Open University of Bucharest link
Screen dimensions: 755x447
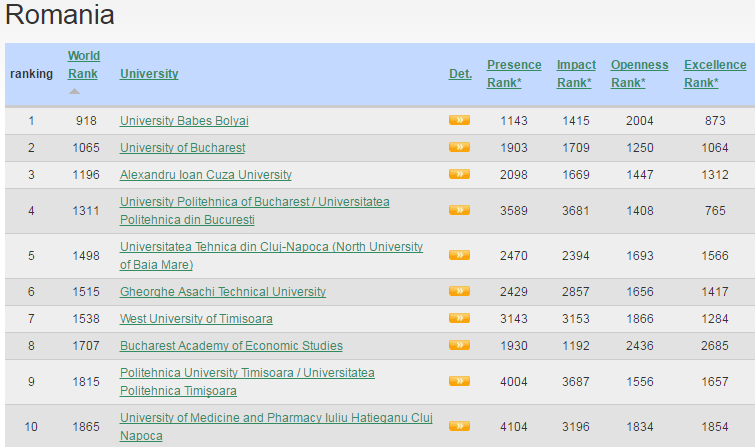click(182, 147)
